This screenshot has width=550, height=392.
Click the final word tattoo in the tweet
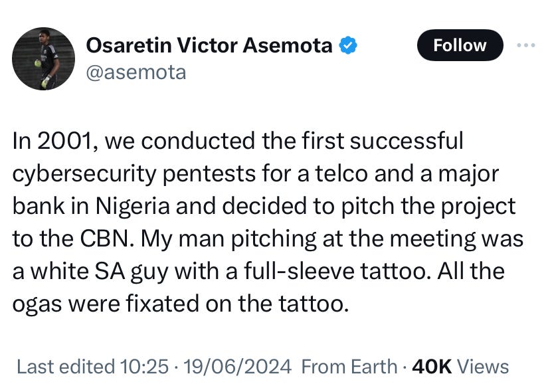[x=311, y=304]
